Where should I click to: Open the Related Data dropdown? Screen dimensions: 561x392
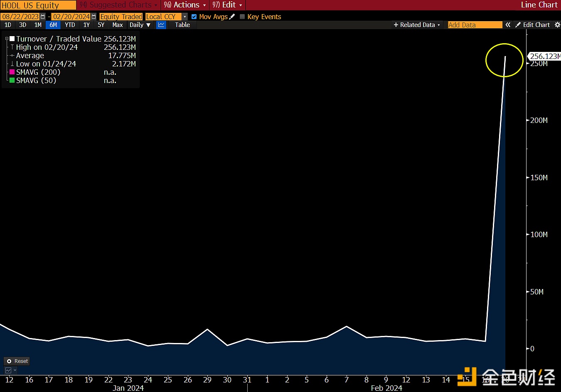(x=417, y=25)
